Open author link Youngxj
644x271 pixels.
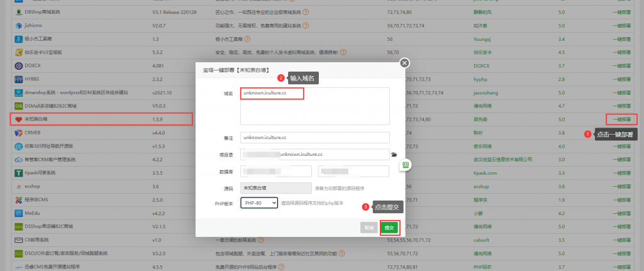[x=482, y=39]
